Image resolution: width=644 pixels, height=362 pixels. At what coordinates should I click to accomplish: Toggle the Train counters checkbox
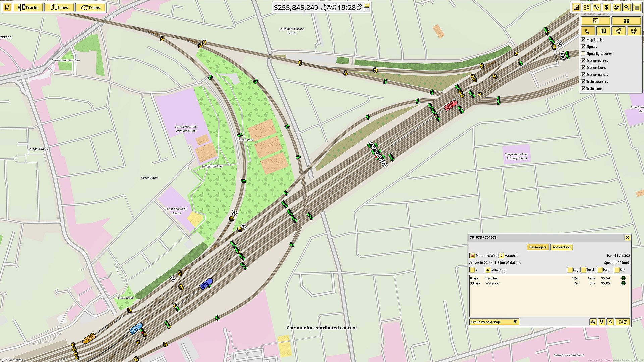pyautogui.click(x=583, y=82)
